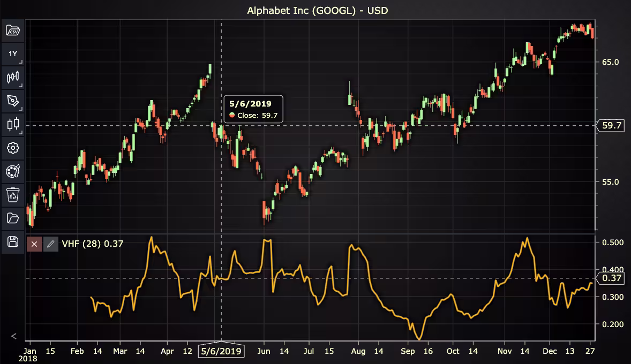Click the 65.0 price axis label
This screenshot has height=364, width=631.
pyautogui.click(x=611, y=62)
